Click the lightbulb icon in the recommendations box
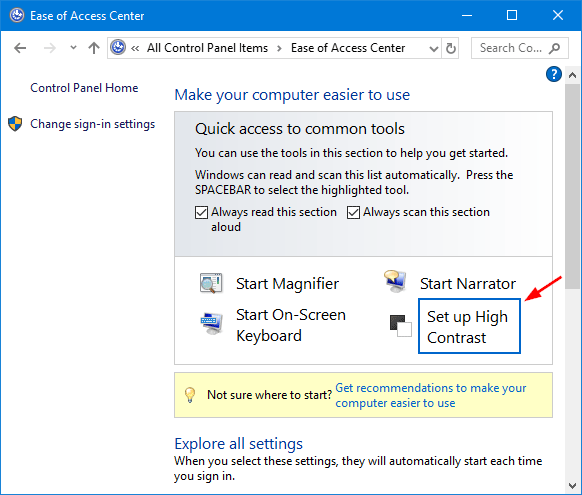 point(190,395)
